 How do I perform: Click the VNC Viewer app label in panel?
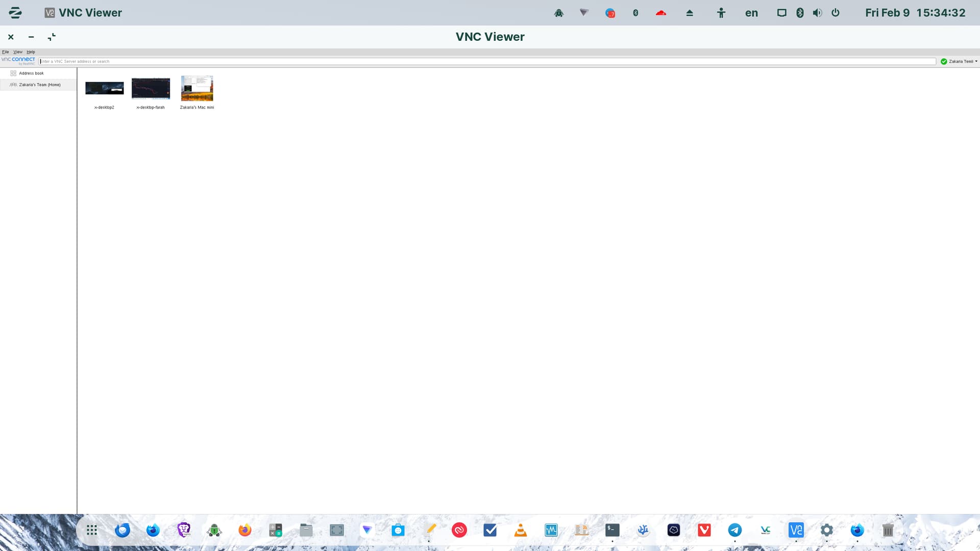click(x=83, y=13)
